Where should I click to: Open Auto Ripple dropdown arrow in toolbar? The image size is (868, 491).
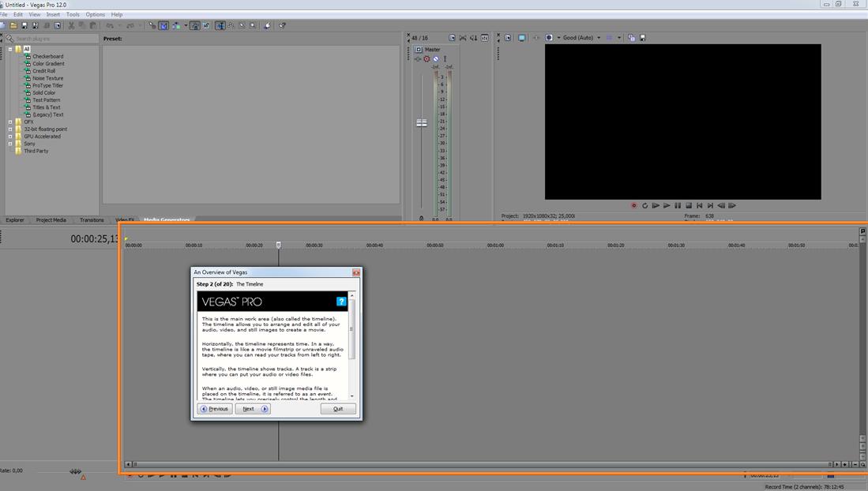[186, 25]
